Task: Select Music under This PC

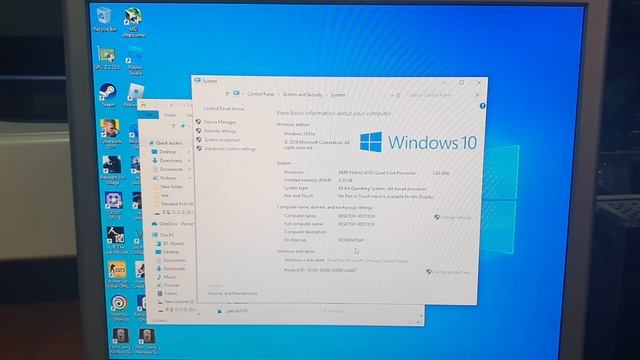Action: 169,277
